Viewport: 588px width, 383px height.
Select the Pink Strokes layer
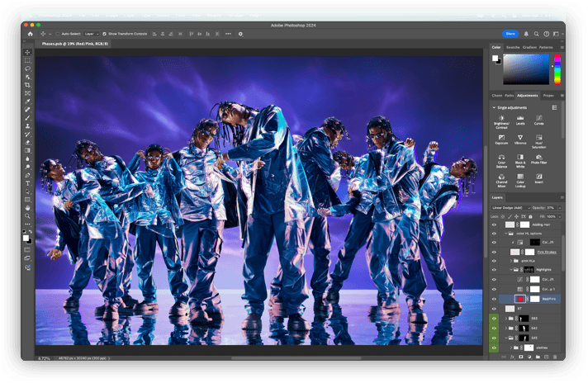(547, 251)
